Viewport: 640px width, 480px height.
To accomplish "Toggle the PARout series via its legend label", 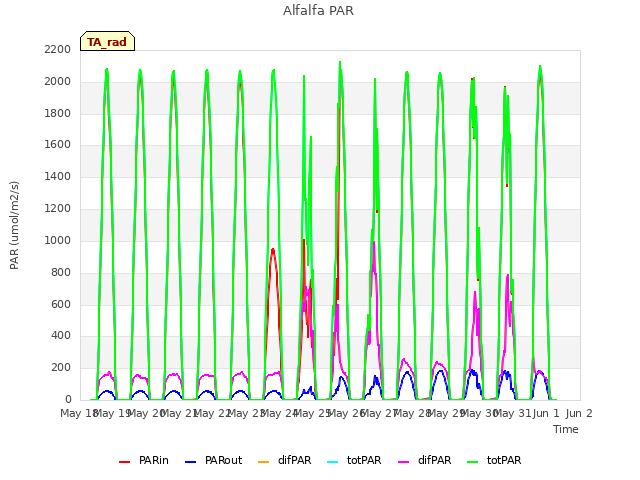I will pos(223,460).
